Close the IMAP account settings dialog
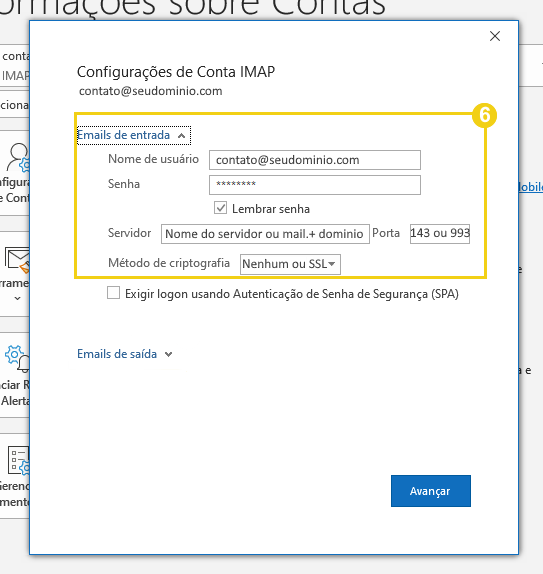The width and height of the screenshot is (543, 574). pyautogui.click(x=495, y=36)
